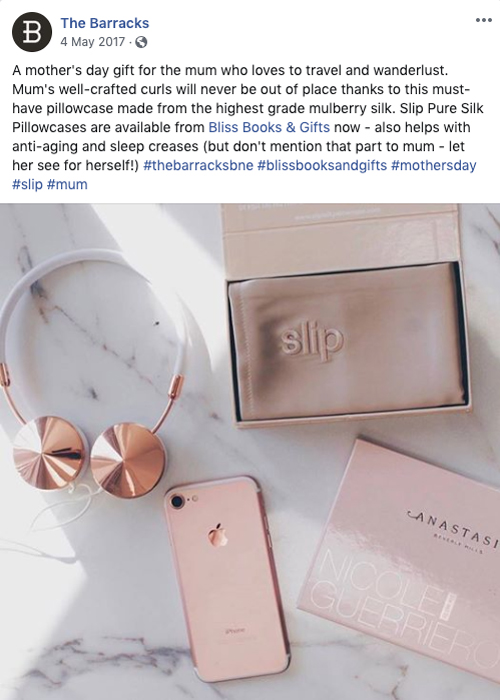Screen dimensions: 500x700
Task: Select the #mum hashtag
Action: point(67,184)
